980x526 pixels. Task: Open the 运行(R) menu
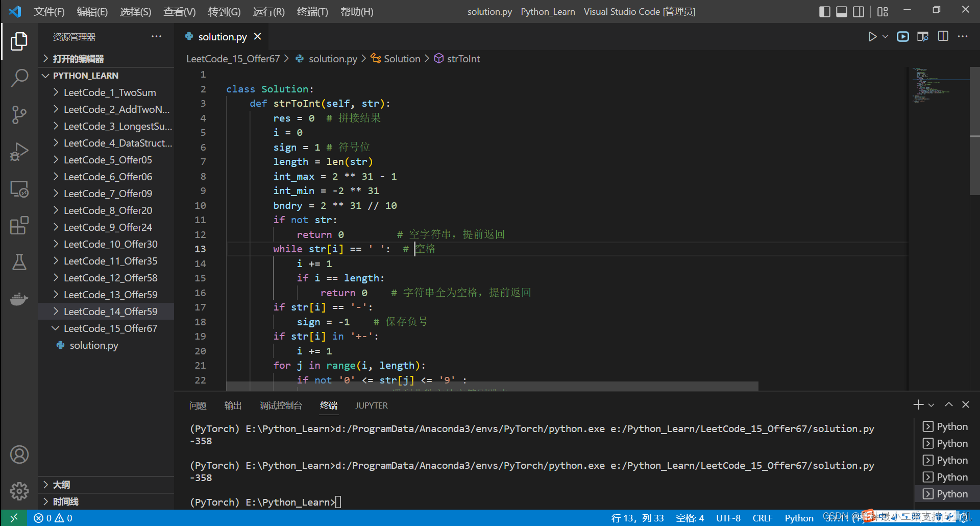click(x=268, y=12)
